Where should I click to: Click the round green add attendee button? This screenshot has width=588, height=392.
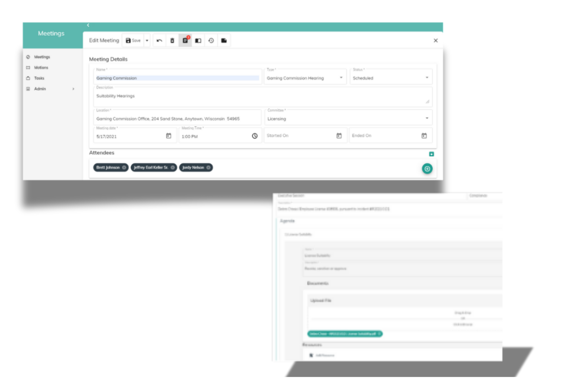[x=427, y=169]
